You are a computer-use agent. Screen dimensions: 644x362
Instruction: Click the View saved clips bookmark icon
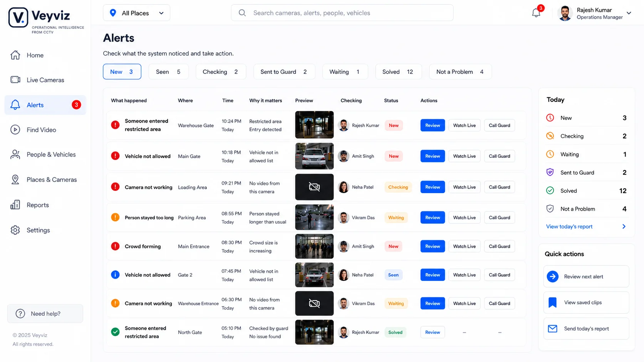point(553,302)
